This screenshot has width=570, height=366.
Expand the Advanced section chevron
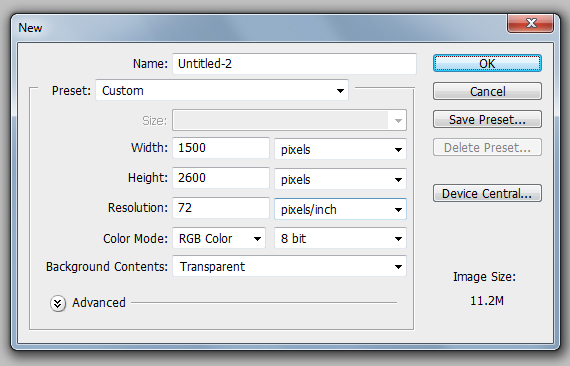pos(58,303)
